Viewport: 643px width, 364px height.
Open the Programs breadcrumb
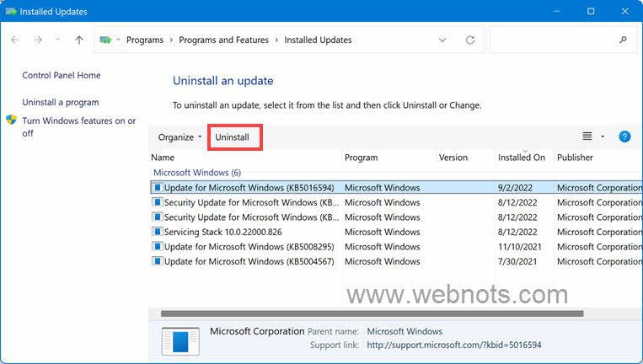pyautogui.click(x=145, y=40)
